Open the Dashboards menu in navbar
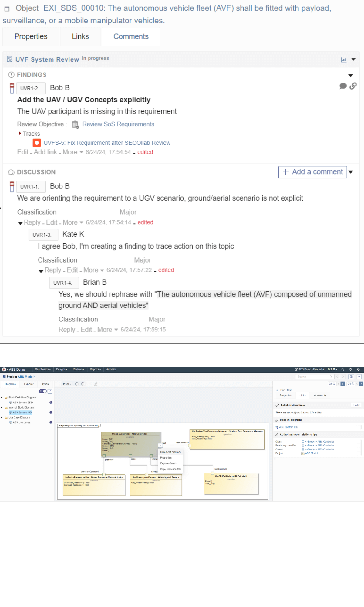364x607 pixels. point(43,369)
